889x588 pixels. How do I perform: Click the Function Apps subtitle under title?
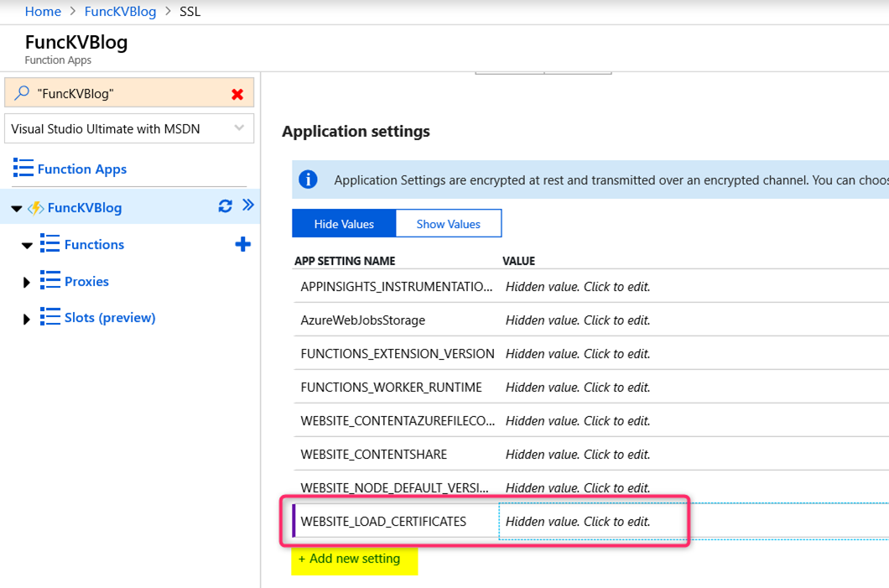click(58, 60)
